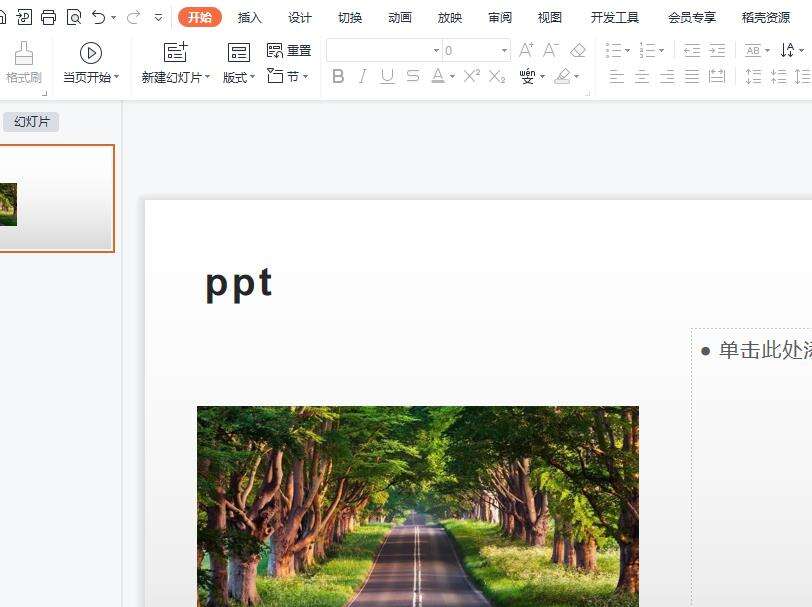The height and width of the screenshot is (607, 812).
Task: Open the 设计 tab
Action: (x=299, y=18)
